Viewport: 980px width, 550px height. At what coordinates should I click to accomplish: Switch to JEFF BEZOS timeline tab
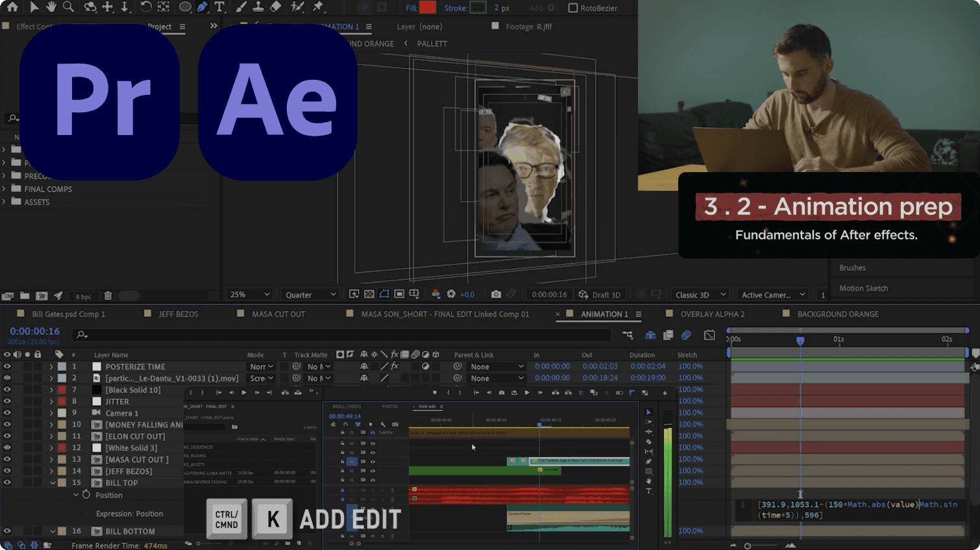pos(178,314)
